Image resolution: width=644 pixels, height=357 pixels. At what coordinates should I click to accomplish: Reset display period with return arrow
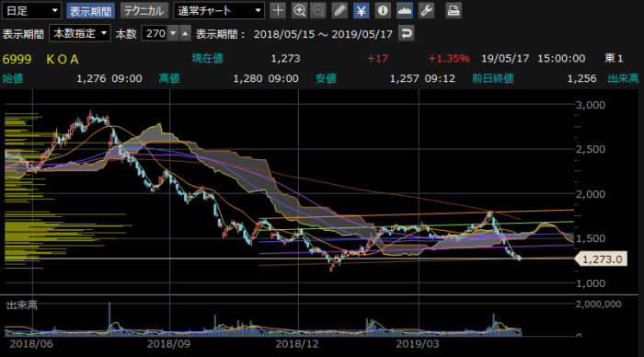407,33
